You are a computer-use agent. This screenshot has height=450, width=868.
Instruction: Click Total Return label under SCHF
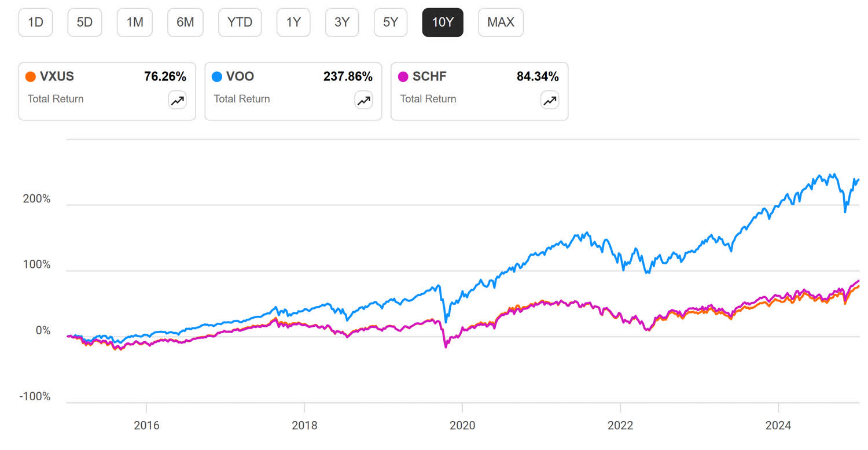click(428, 99)
